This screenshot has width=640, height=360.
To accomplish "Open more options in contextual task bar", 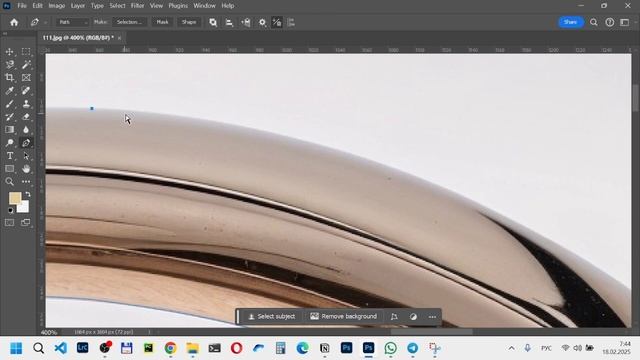I will 432,317.
